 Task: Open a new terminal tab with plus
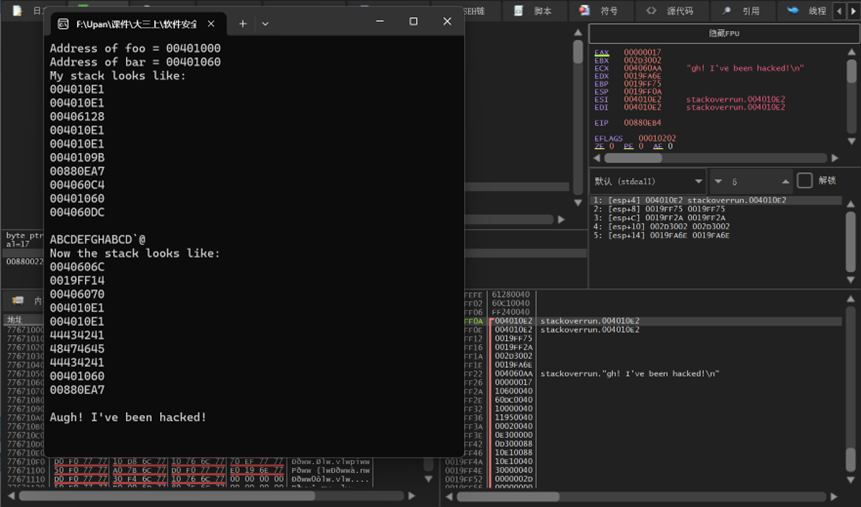[242, 23]
